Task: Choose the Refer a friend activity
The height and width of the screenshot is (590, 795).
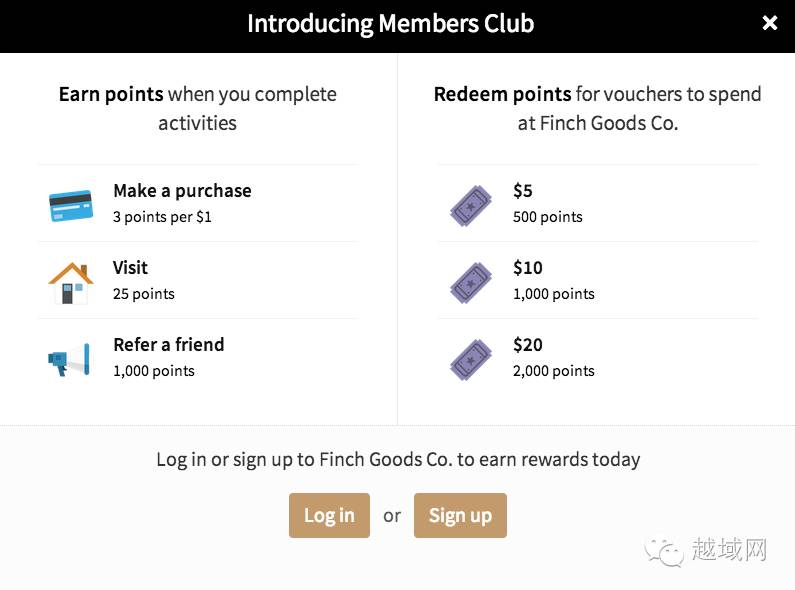Action: [169, 345]
